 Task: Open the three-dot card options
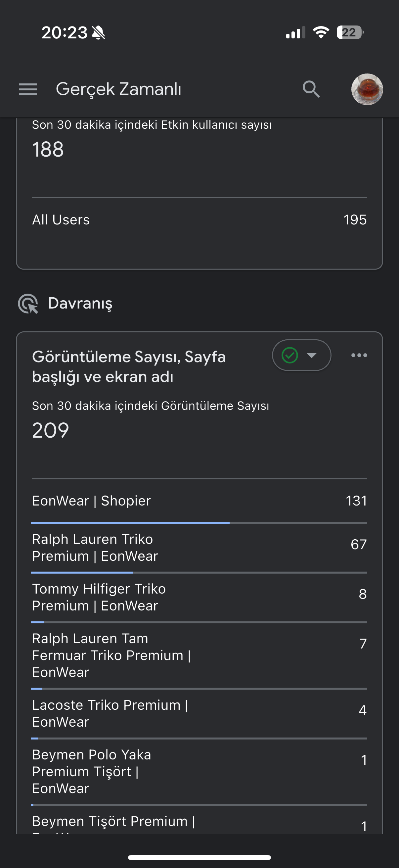tap(359, 355)
